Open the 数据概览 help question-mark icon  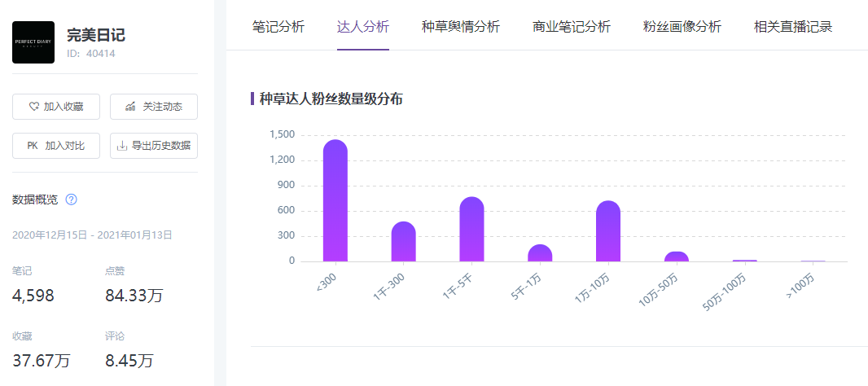click(71, 200)
